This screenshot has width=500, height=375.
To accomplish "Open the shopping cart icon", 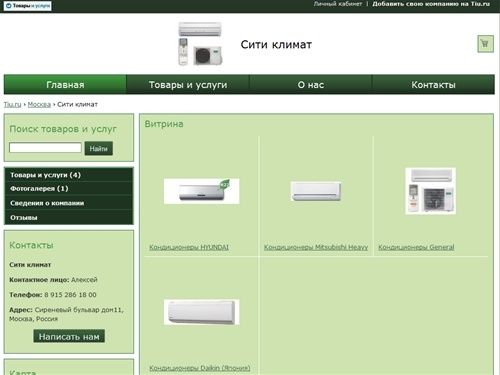I will [x=485, y=44].
